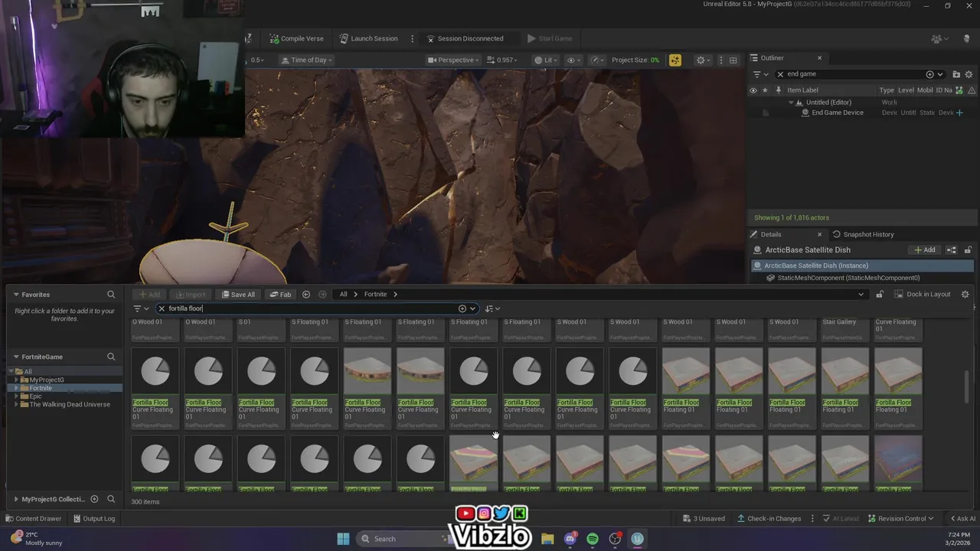The height and width of the screenshot is (551, 980).
Task: Go back in content browser history
Action: (x=306, y=295)
